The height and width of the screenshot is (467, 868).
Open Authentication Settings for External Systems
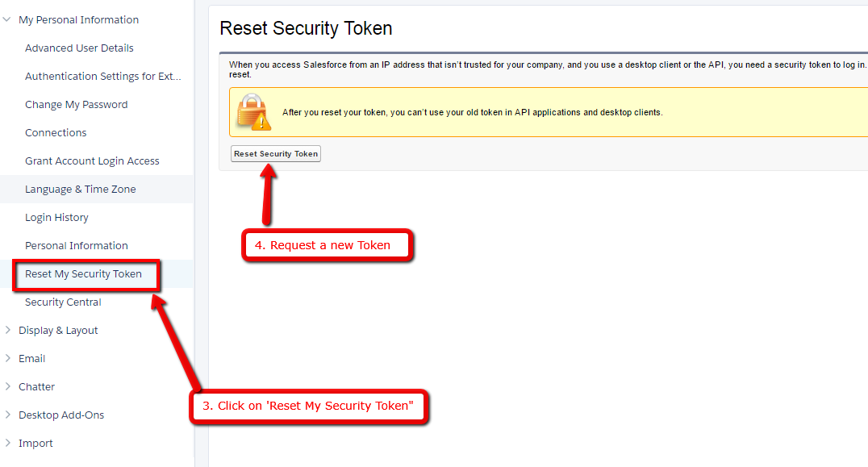pyautogui.click(x=103, y=77)
